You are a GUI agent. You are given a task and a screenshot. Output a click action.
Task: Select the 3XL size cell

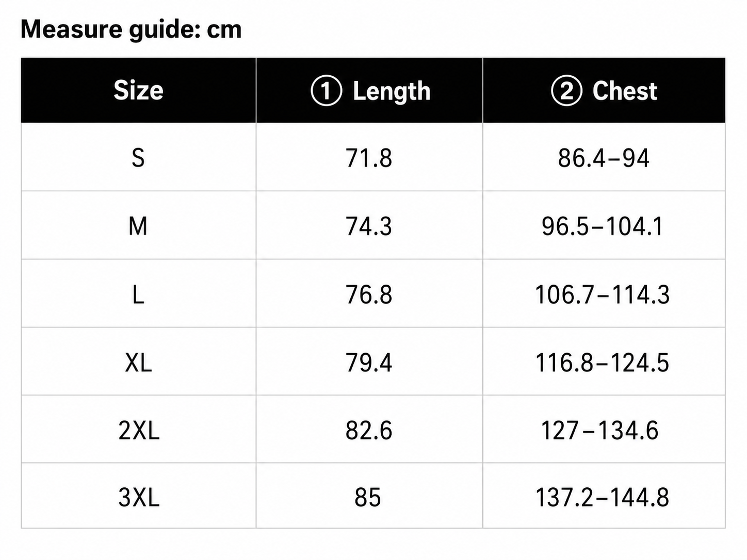tap(138, 497)
